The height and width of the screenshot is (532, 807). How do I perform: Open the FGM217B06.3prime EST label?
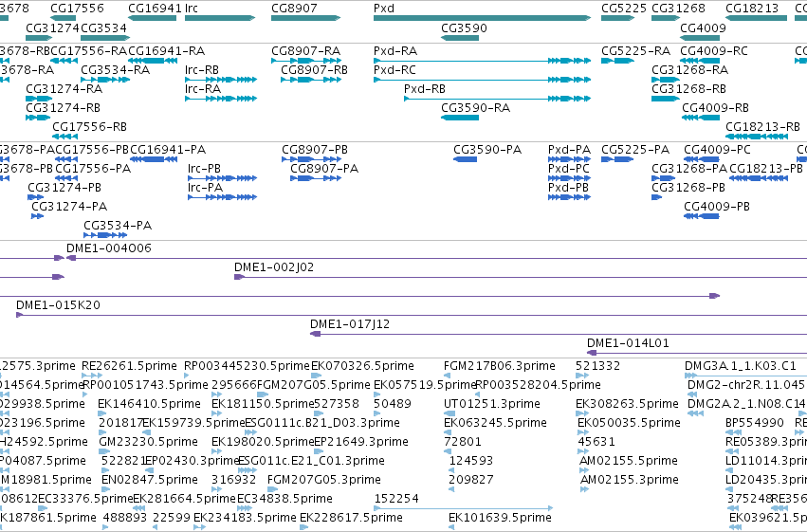(499, 366)
